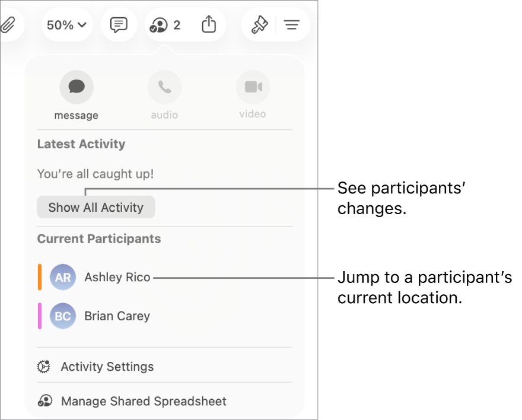This screenshot has width=522, height=420.
Task: Open the Share icon in the toolbar
Action: click(208, 25)
